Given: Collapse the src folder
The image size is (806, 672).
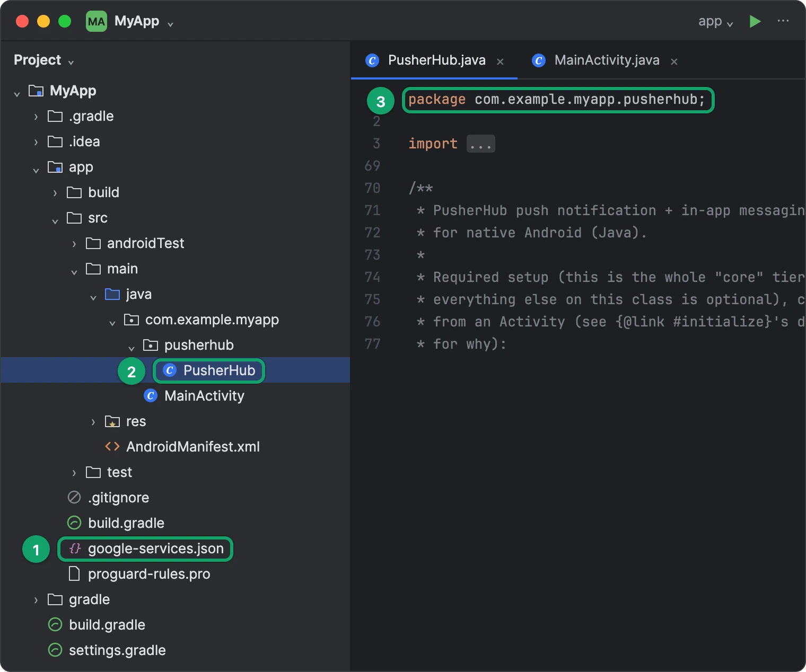Looking at the screenshot, I should (55, 221).
